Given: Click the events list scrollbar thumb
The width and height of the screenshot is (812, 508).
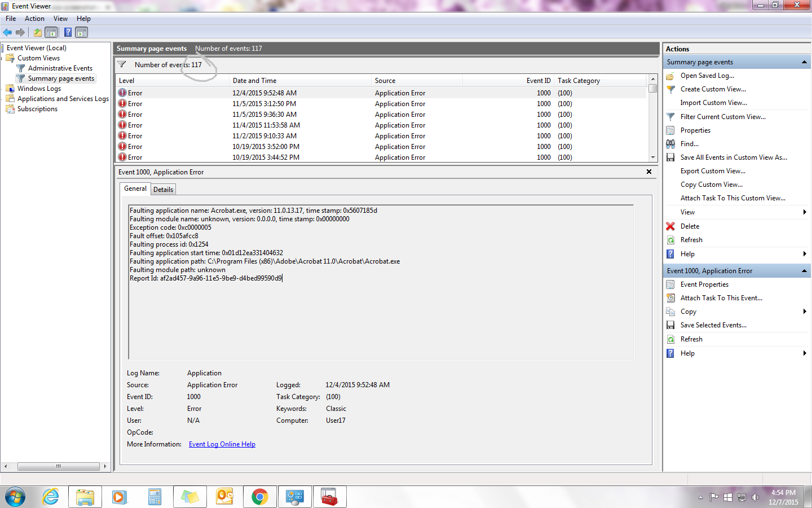Looking at the screenshot, I should [652, 89].
